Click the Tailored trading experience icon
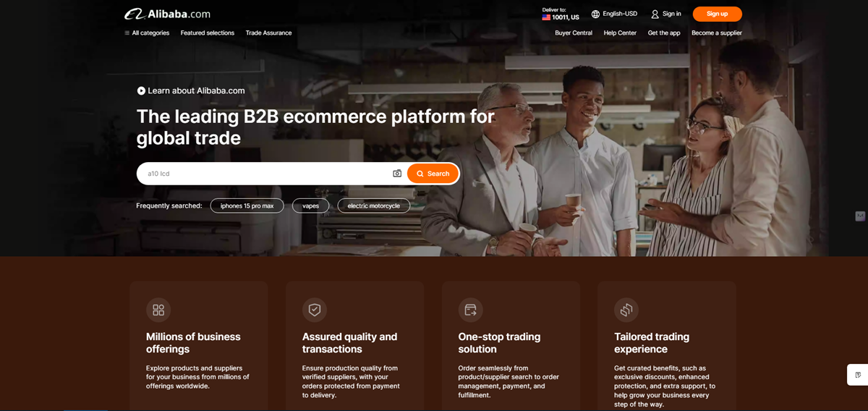This screenshot has height=411, width=868. 626,310
